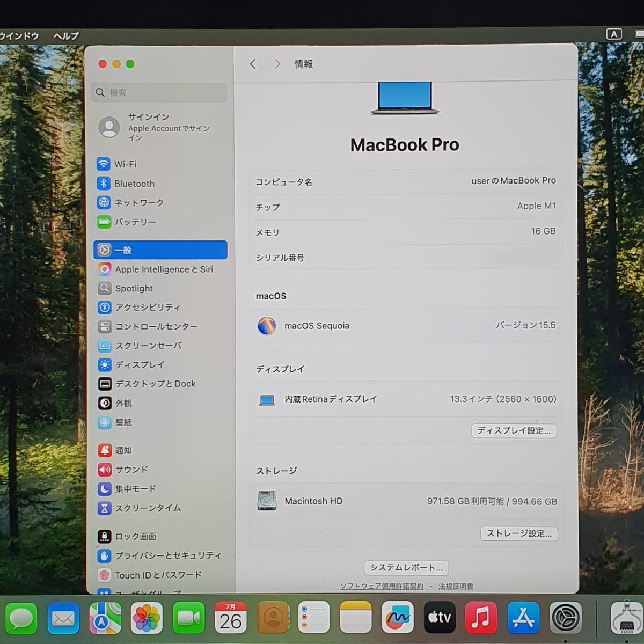The image size is (644, 644).
Task: Click the MacBook Pro heading
Action: point(405,145)
